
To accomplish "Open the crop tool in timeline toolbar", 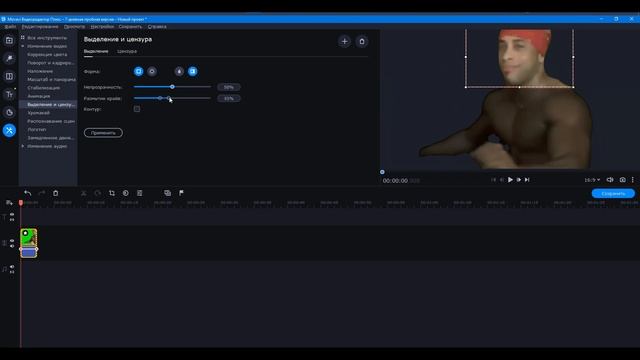I will pos(111,193).
